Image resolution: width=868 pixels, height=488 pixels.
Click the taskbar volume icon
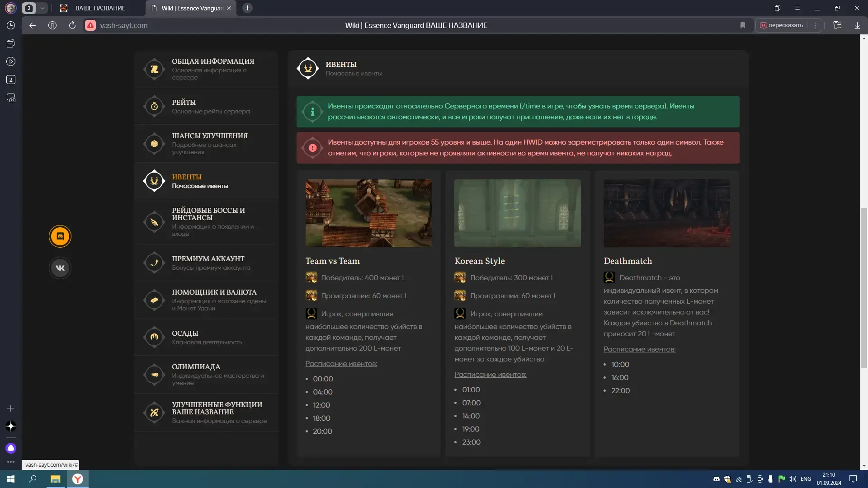[792, 479]
